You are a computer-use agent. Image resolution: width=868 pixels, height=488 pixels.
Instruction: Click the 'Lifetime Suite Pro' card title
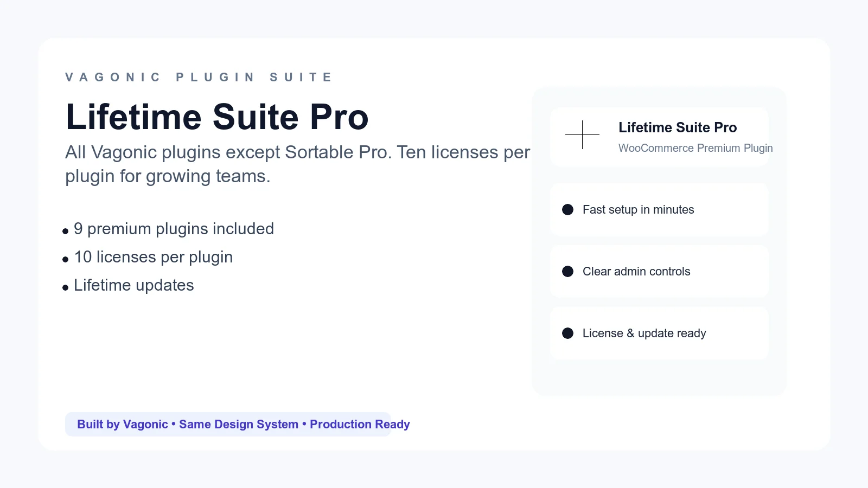pos(678,127)
